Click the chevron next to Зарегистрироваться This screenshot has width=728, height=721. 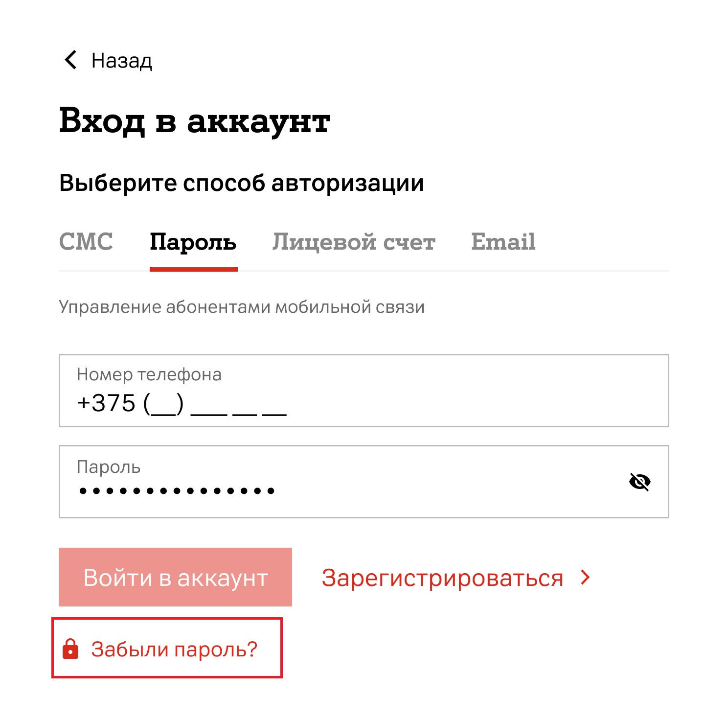585,578
